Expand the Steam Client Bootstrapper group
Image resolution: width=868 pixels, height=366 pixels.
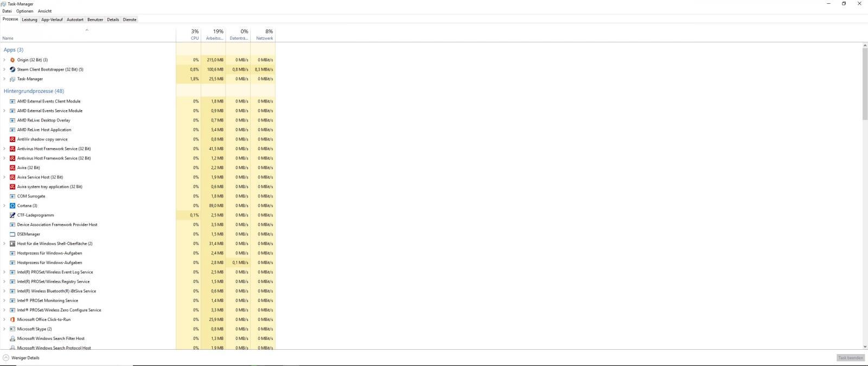click(x=4, y=69)
